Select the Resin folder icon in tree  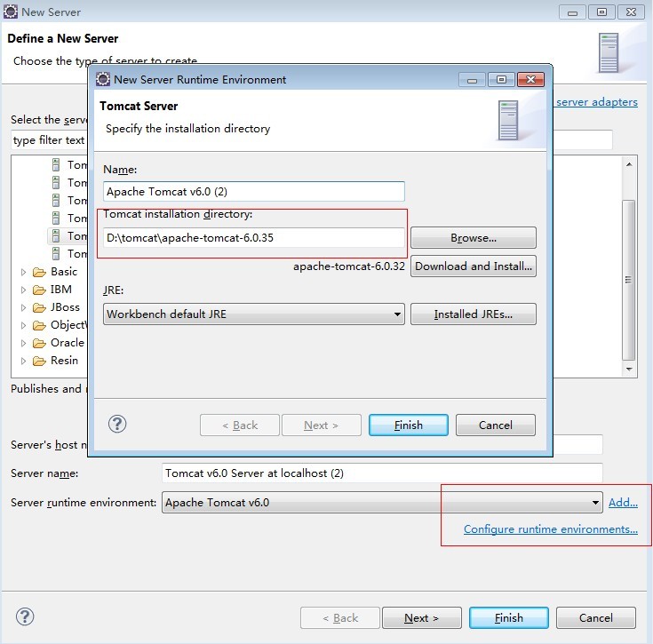[x=39, y=361]
